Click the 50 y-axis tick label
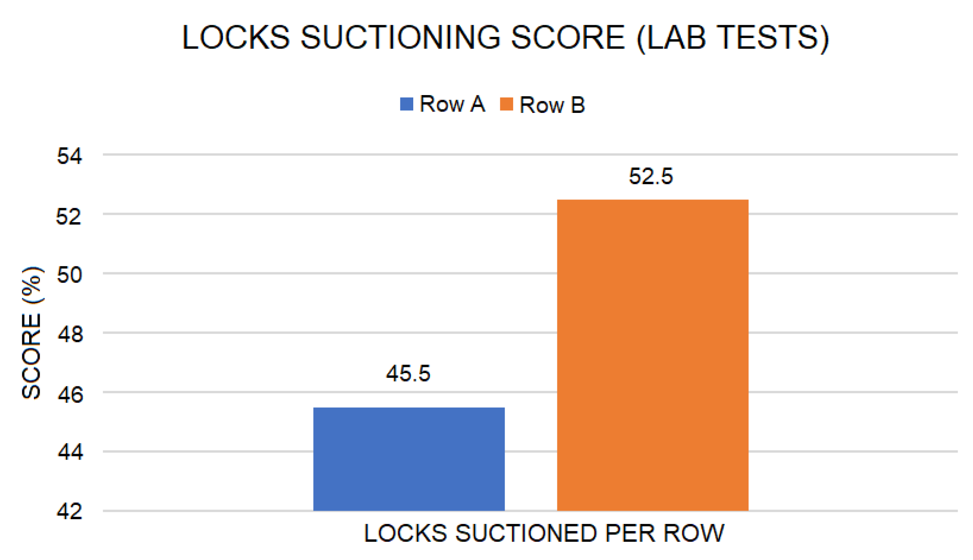 pyautogui.click(x=70, y=275)
